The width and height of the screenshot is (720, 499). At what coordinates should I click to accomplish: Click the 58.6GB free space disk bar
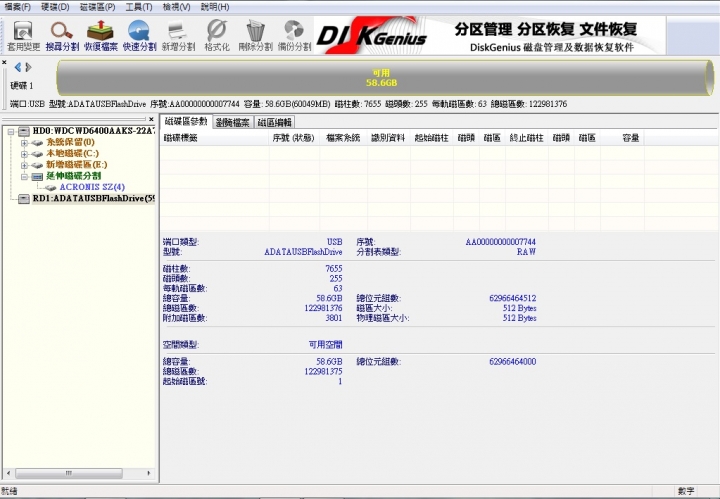coord(385,78)
